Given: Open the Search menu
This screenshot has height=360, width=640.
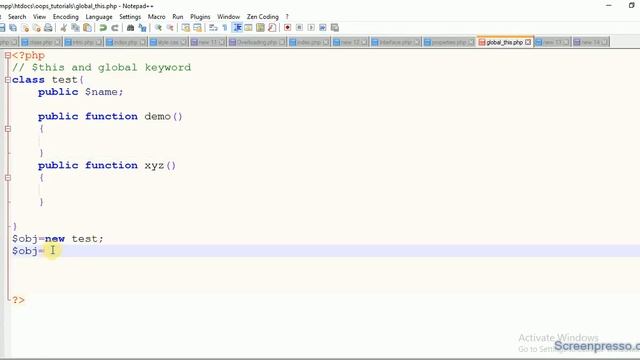Looking at the screenshot, I should coord(17,17).
